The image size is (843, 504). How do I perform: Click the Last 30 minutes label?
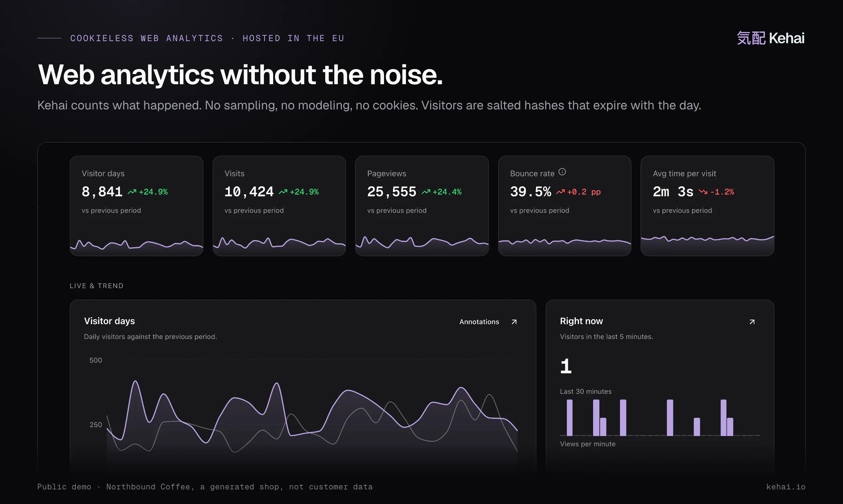(x=586, y=392)
